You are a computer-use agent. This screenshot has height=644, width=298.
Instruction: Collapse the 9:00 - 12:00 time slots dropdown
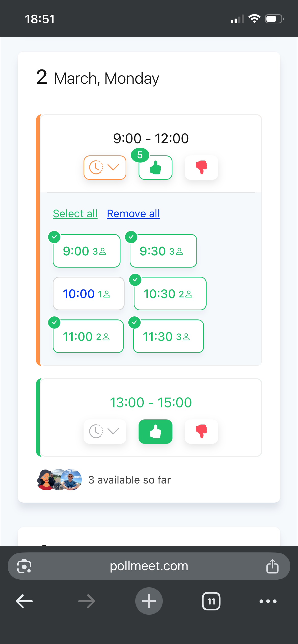(x=105, y=168)
